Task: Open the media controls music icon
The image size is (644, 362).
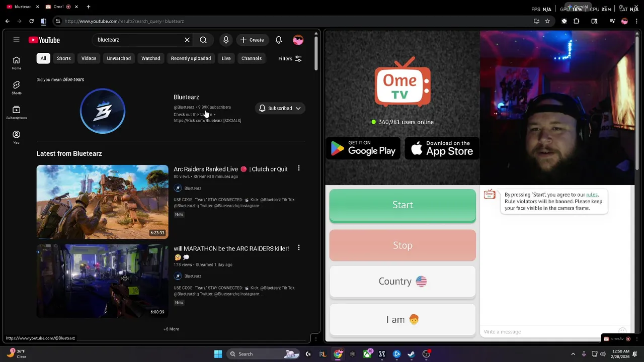Action: (612, 21)
